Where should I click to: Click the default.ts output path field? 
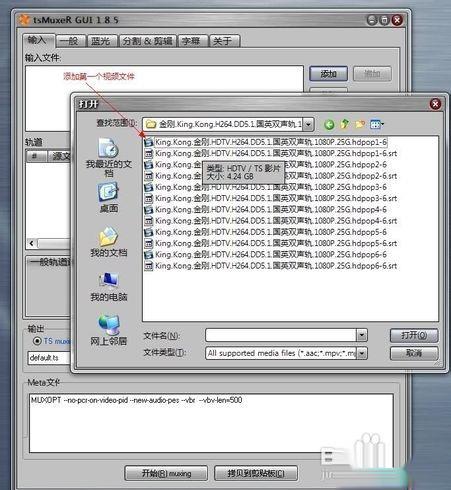pos(49,358)
